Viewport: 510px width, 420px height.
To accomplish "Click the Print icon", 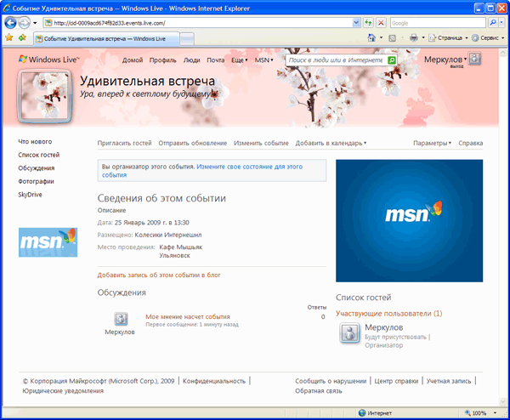I will click(413, 37).
